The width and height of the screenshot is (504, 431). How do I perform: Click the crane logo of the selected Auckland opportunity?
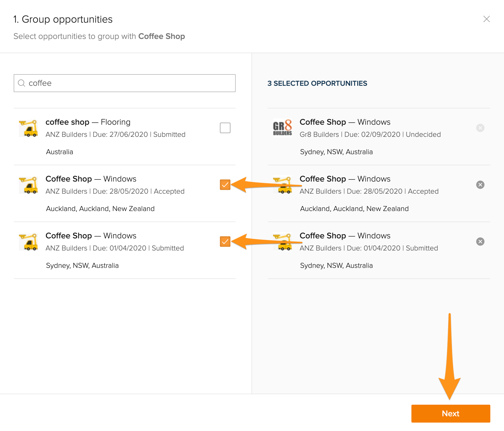click(283, 185)
